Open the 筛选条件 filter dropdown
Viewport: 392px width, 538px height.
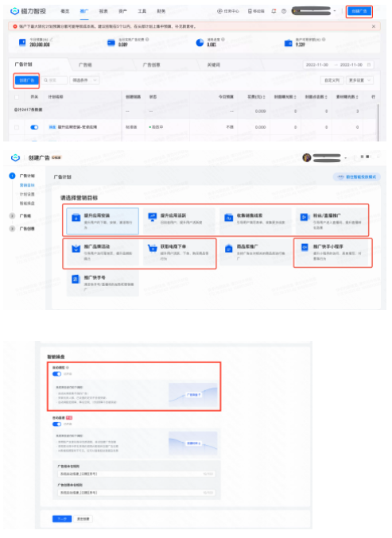click(x=84, y=80)
